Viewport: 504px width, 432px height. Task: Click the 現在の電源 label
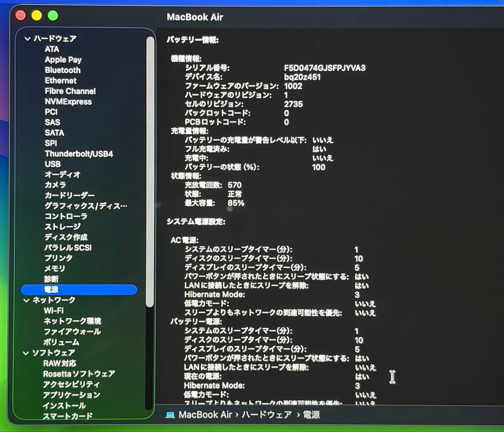point(203,376)
